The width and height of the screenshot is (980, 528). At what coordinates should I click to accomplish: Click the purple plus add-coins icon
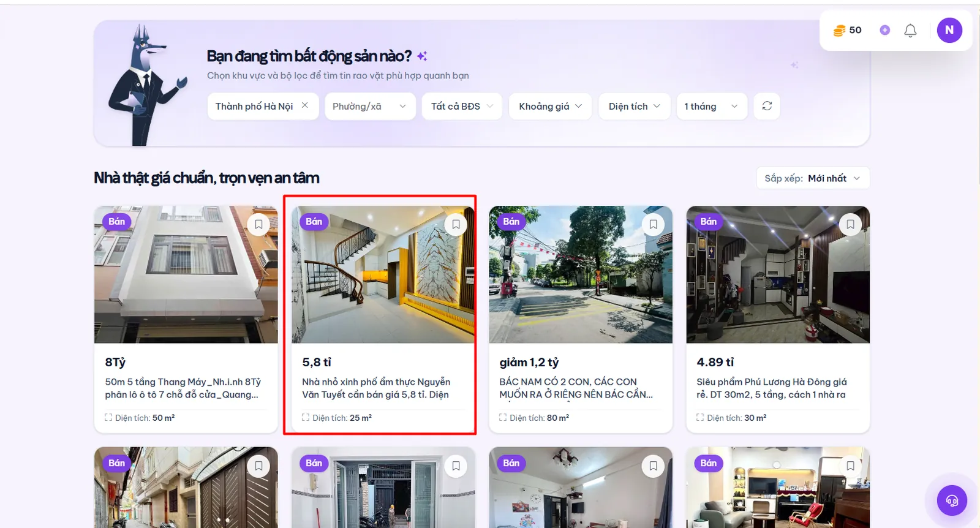pyautogui.click(x=884, y=30)
